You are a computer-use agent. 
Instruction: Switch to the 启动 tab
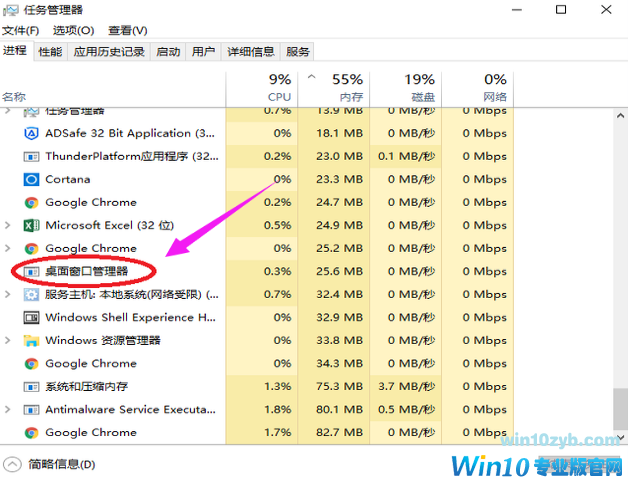(x=168, y=52)
